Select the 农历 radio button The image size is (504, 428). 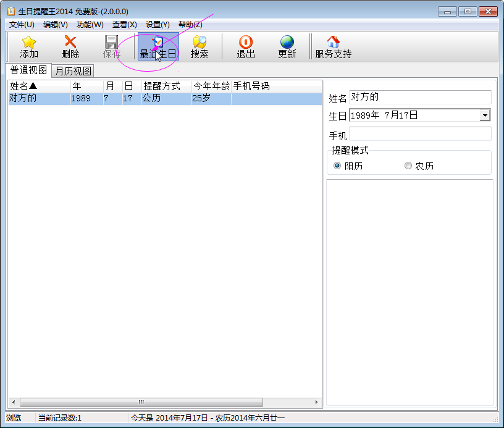pyautogui.click(x=408, y=166)
